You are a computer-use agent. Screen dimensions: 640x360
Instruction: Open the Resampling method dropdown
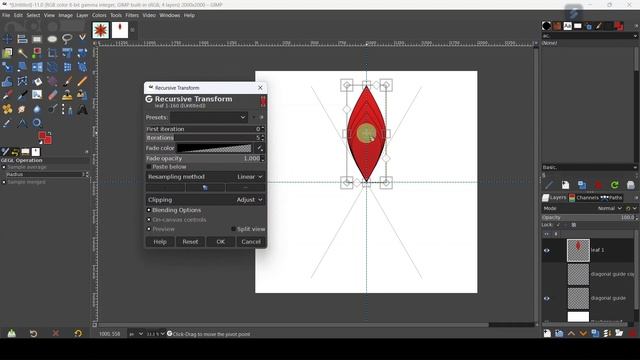tap(205, 177)
